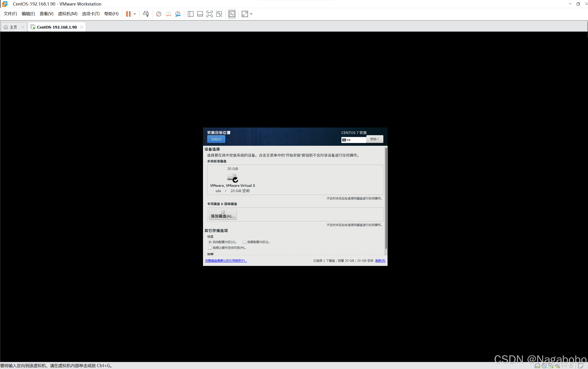
Task: Toggle the Unity mode icon
Action: tap(219, 14)
